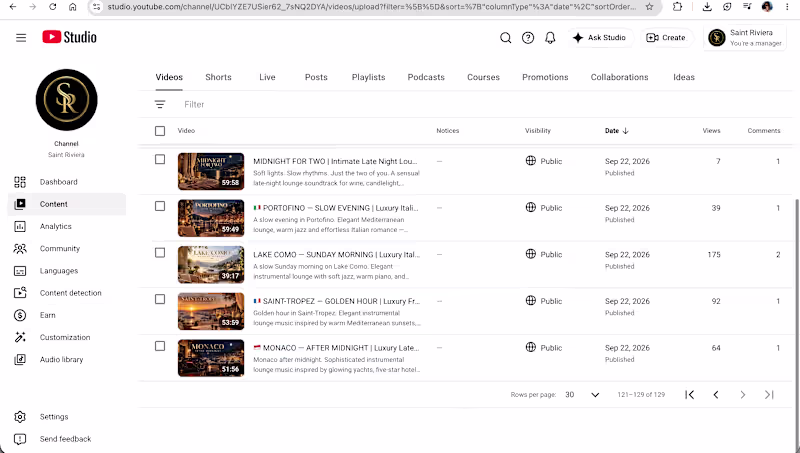The height and width of the screenshot is (453, 800).
Task: Switch to the Shorts tab
Action: click(218, 77)
